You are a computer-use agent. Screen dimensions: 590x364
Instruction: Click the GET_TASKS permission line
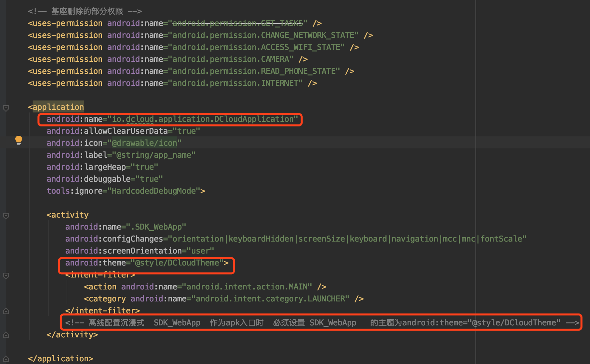pyautogui.click(x=175, y=23)
